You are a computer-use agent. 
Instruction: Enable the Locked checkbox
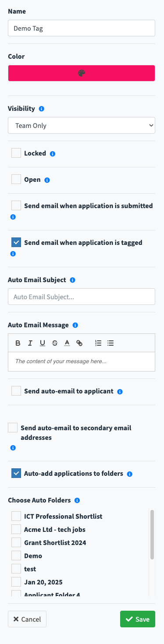[x=16, y=153]
